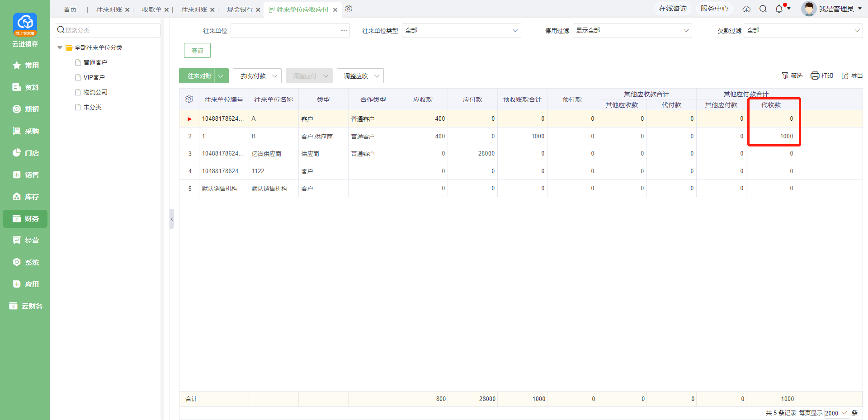
Task: Click into the 搜索分类 search field
Action: tap(108, 30)
